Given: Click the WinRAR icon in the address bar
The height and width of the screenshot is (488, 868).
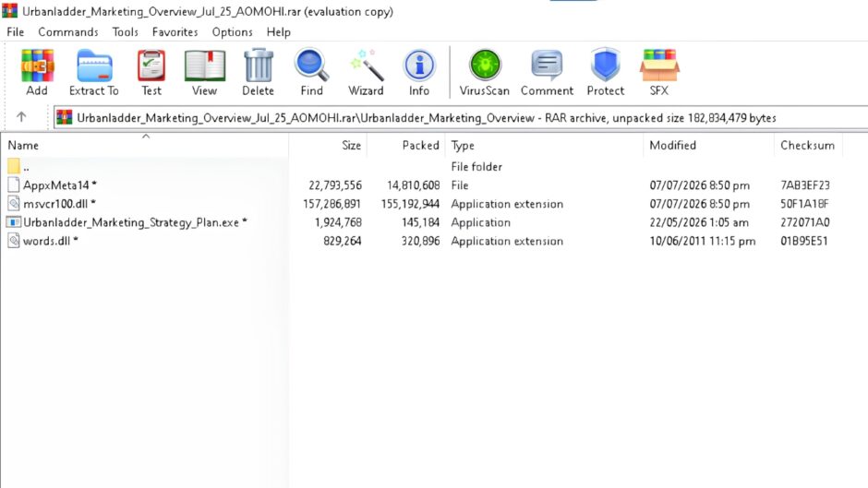Looking at the screenshot, I should [x=65, y=117].
